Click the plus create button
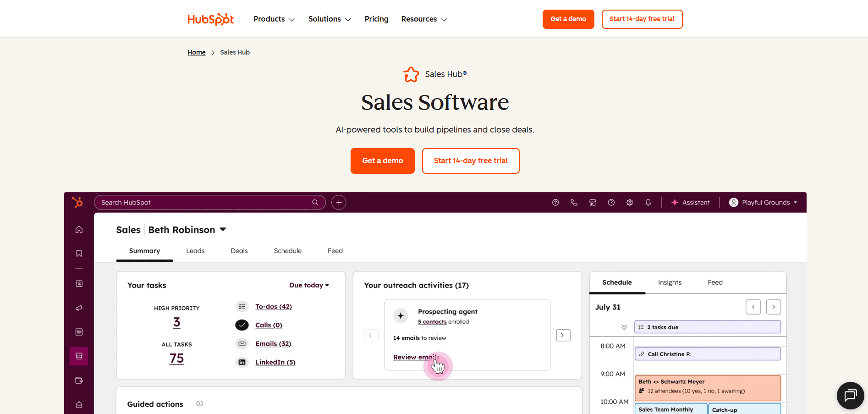 tap(339, 202)
